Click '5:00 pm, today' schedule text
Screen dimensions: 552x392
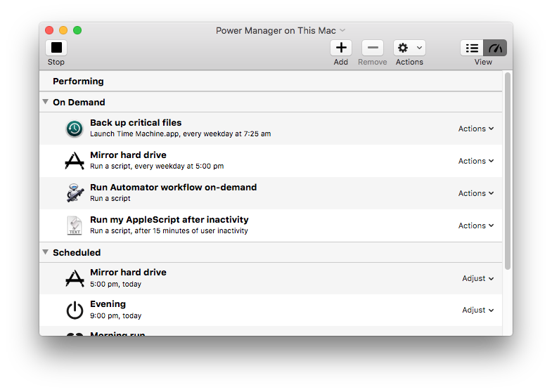pos(115,284)
